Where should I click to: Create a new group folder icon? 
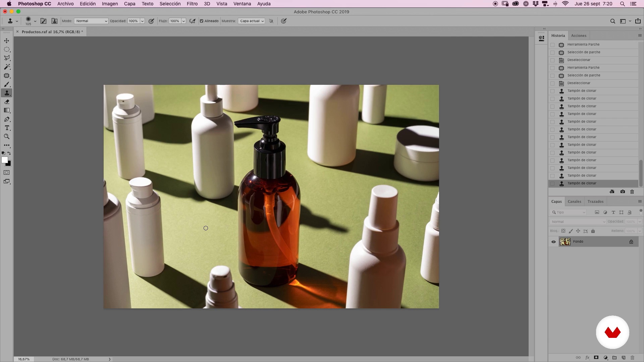click(x=614, y=358)
